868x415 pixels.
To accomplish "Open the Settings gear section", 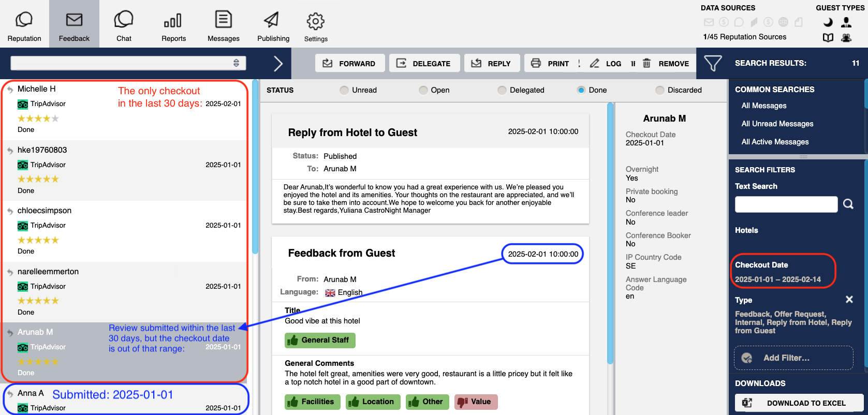I will (x=315, y=22).
